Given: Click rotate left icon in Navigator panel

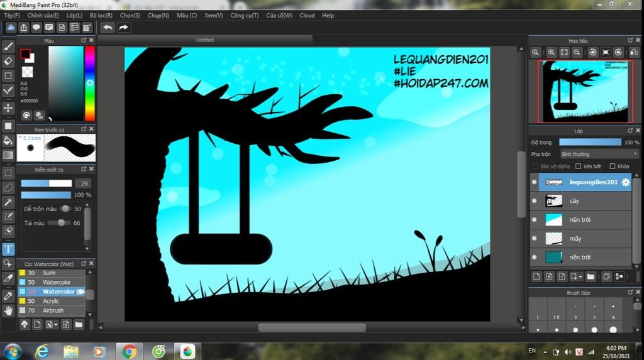Looking at the screenshot, I should coord(592,52).
